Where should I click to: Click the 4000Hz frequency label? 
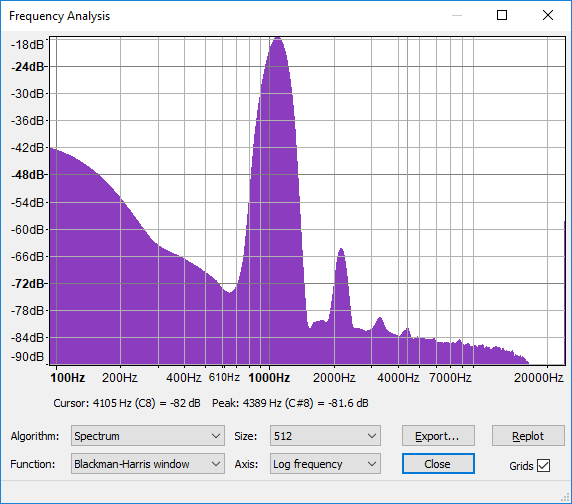point(398,377)
